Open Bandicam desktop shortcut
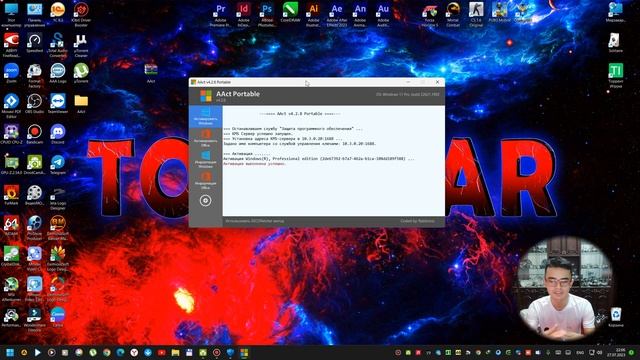Viewport: 640px width, 360px height. [34, 135]
